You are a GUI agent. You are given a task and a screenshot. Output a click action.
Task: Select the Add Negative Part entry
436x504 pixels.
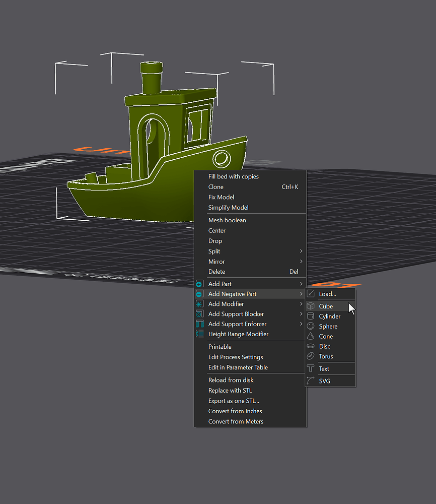250,294
